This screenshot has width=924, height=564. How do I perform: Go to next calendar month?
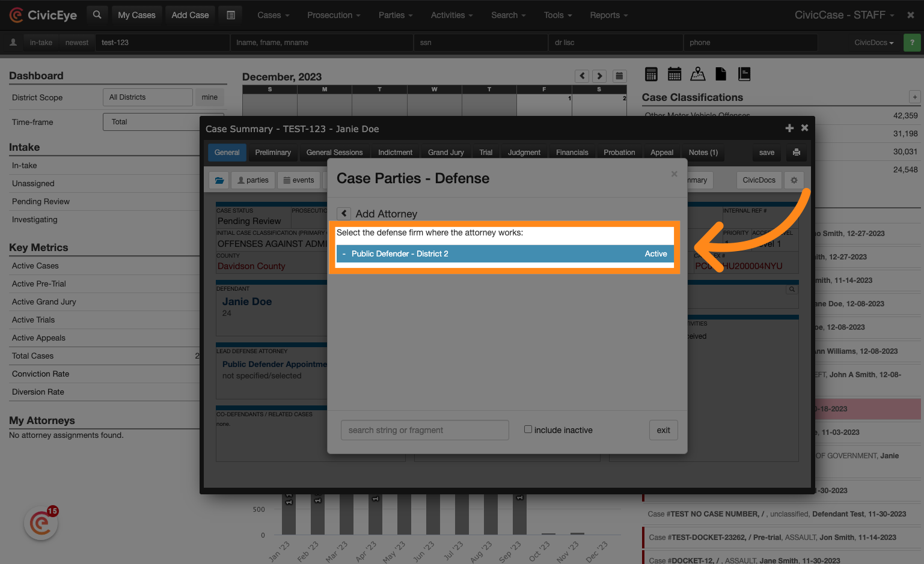tap(599, 76)
